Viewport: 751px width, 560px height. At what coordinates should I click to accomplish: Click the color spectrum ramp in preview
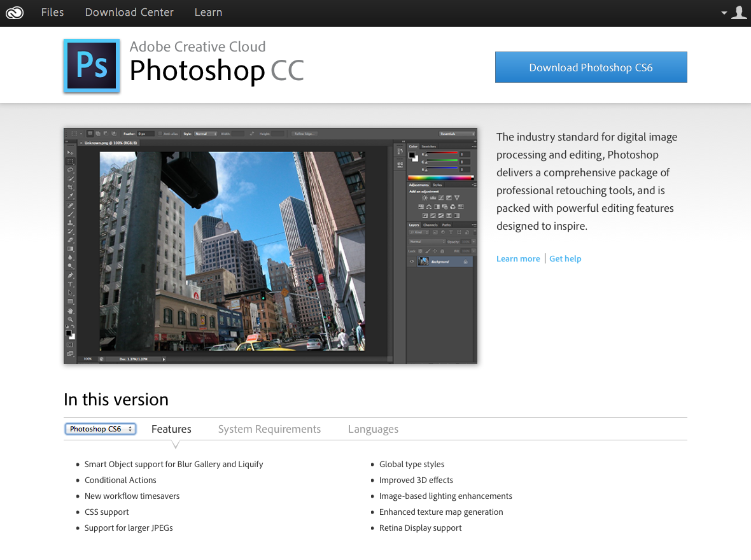[x=440, y=178]
